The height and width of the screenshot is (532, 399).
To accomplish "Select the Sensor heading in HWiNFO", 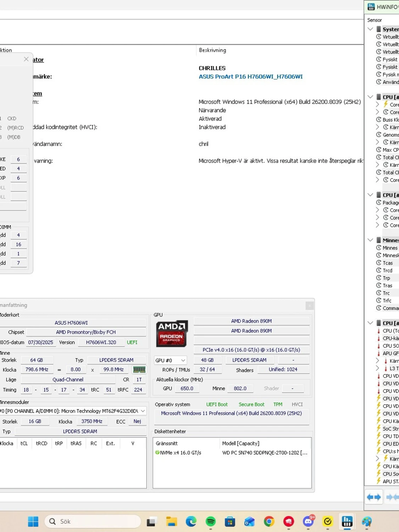I will (374, 20).
